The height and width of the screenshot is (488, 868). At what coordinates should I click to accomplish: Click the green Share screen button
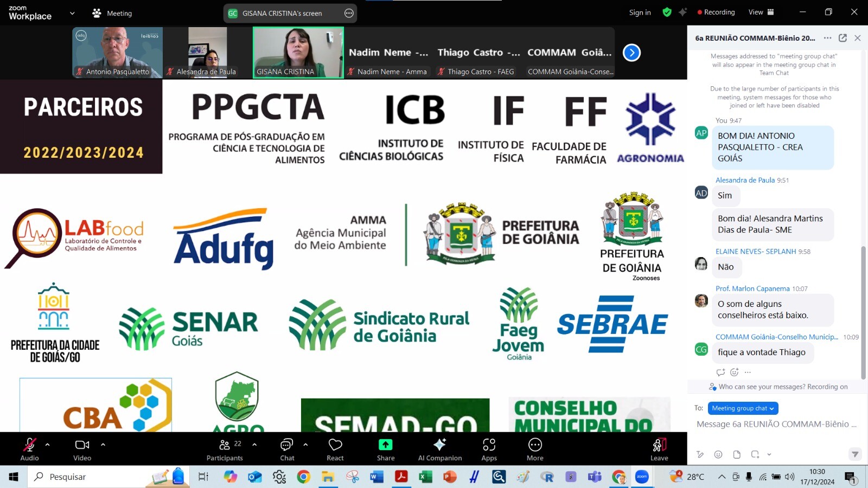coord(386,450)
